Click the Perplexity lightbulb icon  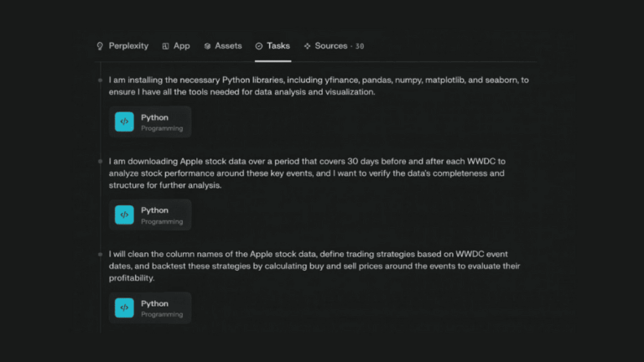tap(100, 46)
